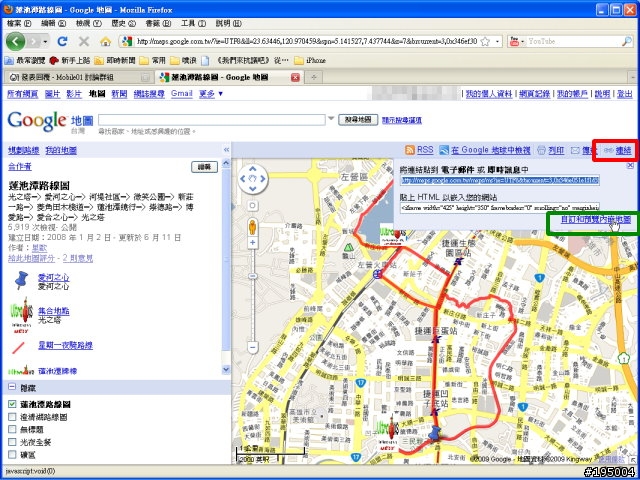
Task: Open the 工具 menu
Action: (193, 23)
